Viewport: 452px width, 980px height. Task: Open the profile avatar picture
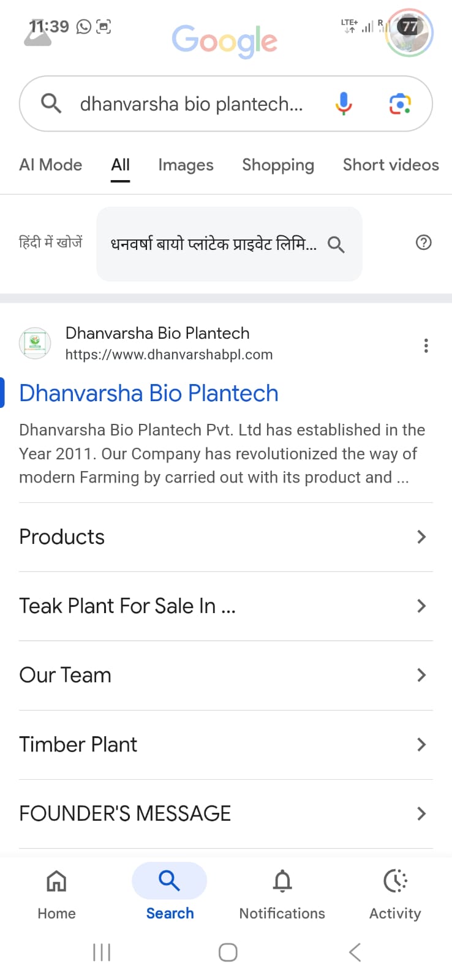point(409,33)
